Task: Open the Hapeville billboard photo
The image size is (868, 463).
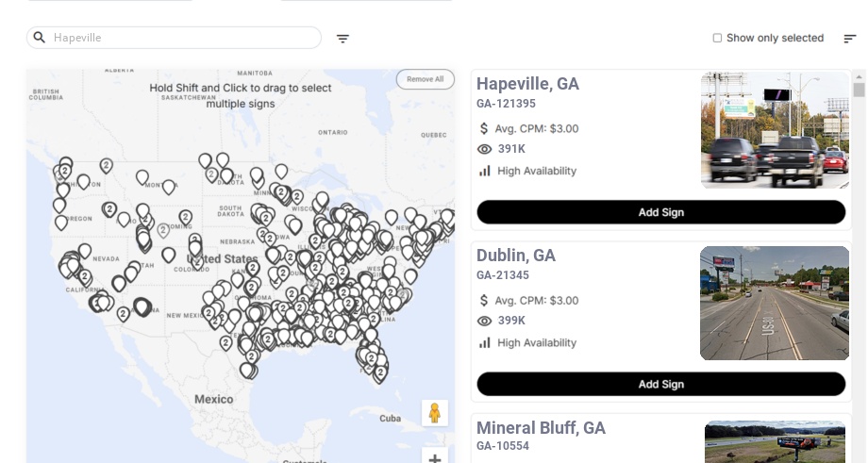Action: 775,130
